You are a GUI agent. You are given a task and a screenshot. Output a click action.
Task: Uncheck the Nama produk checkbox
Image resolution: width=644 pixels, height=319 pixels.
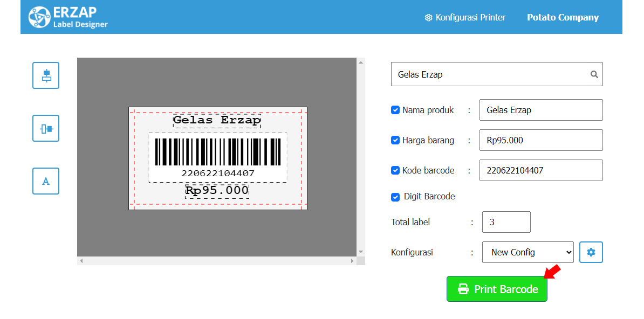[x=395, y=110]
